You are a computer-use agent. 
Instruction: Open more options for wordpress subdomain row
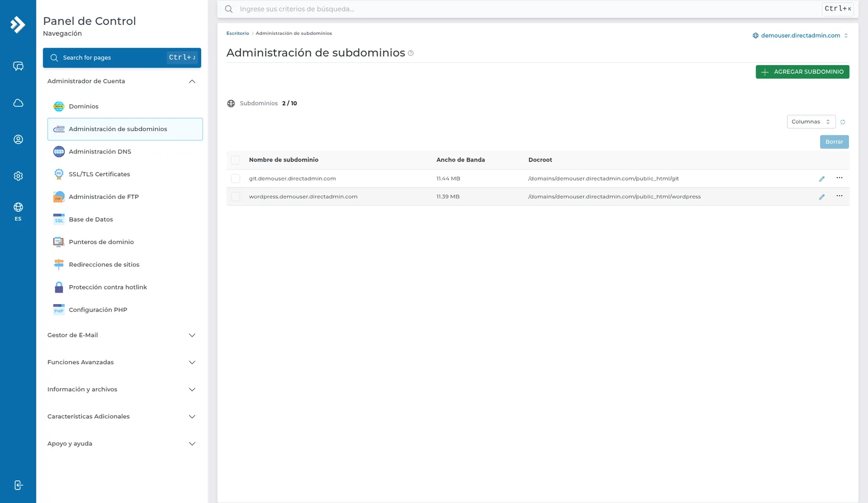(x=839, y=196)
